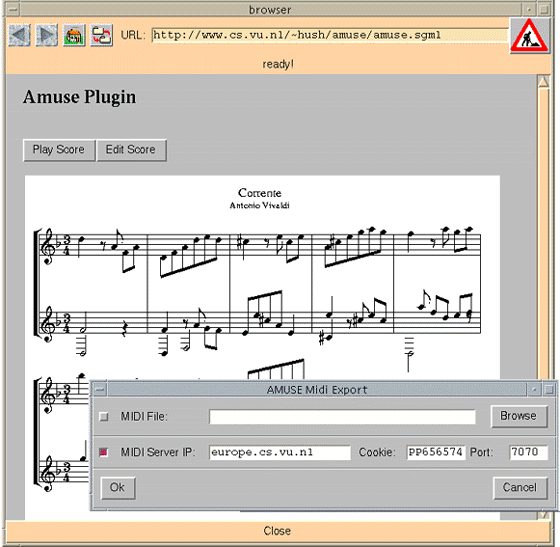
Task: Click the Edit Score button
Action: [x=131, y=150]
